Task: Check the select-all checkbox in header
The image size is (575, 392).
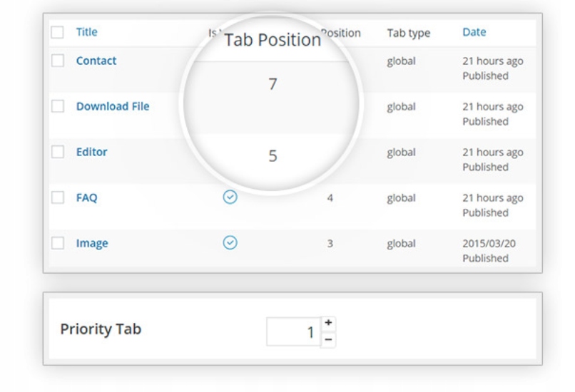Action: (58, 33)
